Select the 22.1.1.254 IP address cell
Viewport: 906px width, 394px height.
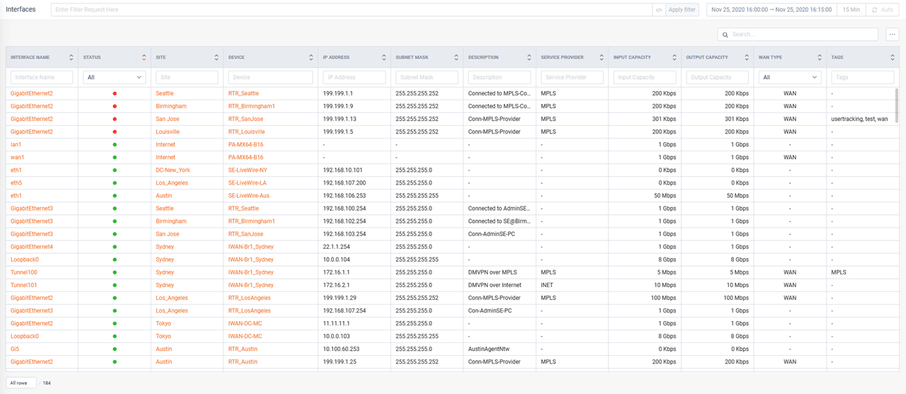337,247
